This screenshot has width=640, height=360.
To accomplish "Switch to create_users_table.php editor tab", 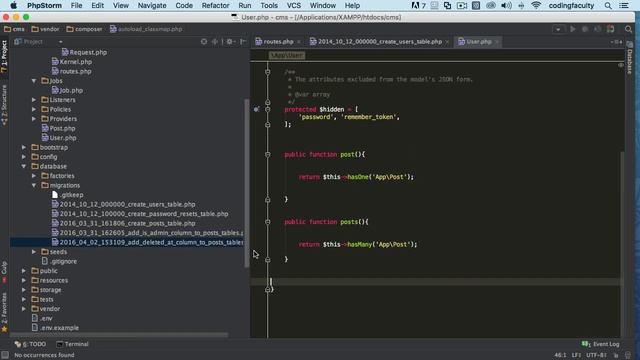I will (x=380, y=42).
